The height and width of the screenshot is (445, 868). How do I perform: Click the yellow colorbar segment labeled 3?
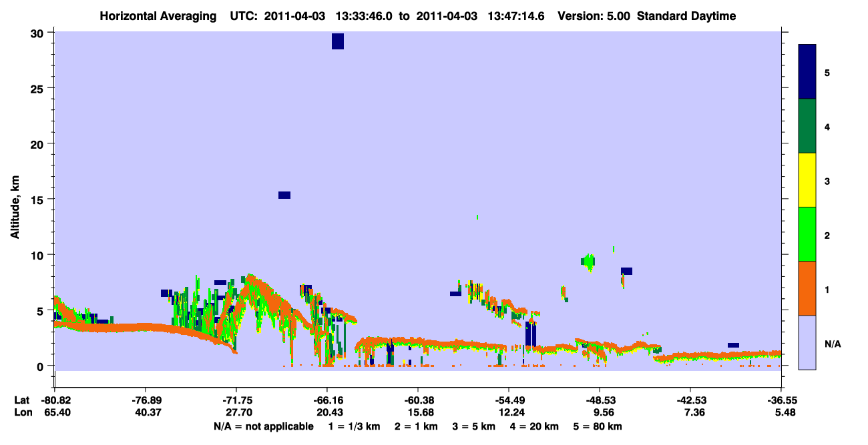point(807,180)
